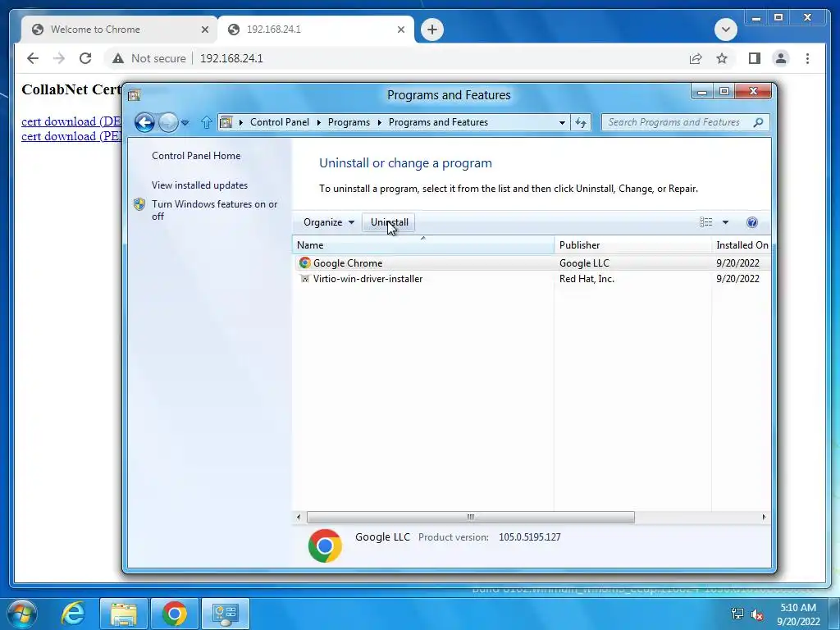Click right arrow of horizontal scrollbar
The image size is (840, 630).
click(764, 517)
